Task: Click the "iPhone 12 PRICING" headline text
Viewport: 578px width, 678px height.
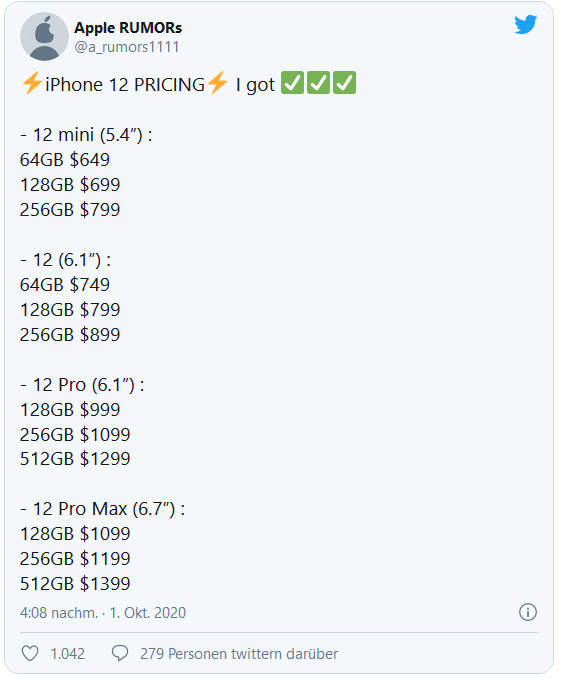Action: (125, 85)
